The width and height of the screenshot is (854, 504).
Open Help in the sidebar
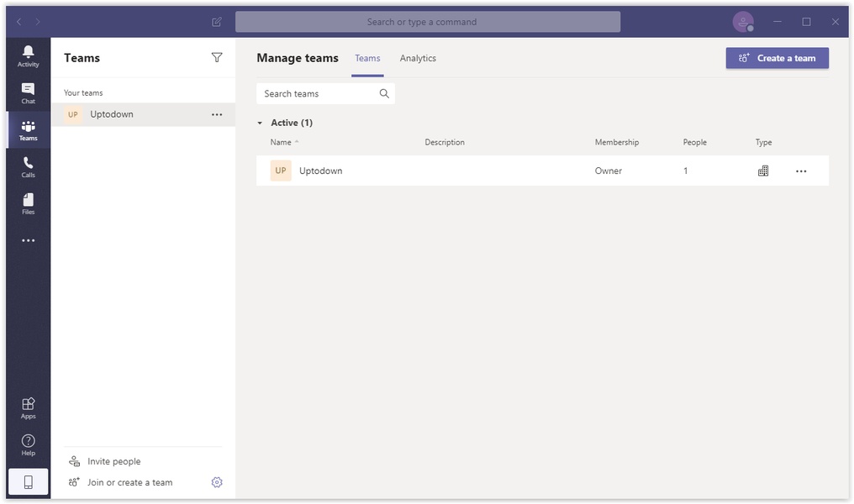(x=28, y=444)
